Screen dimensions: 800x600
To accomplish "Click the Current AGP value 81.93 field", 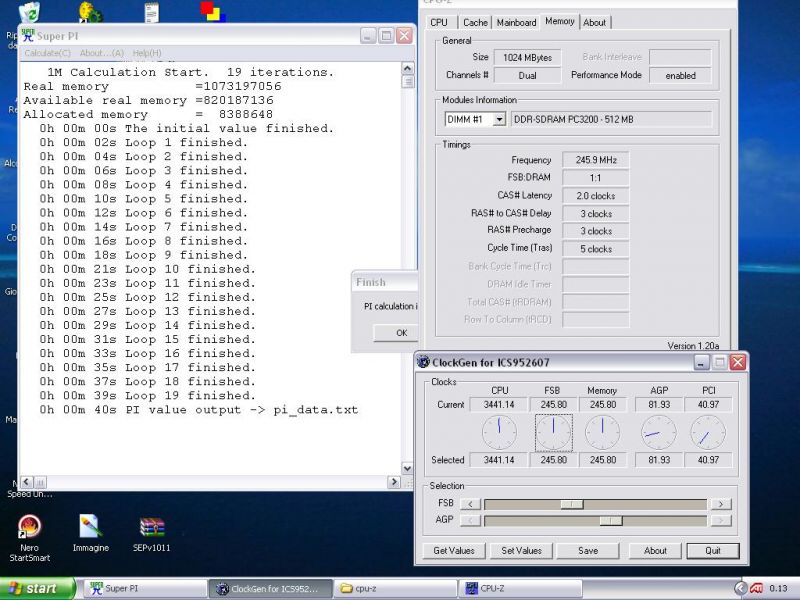I will click(x=659, y=405).
